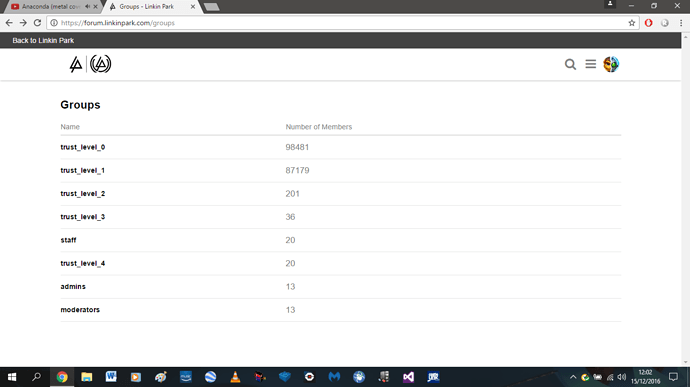690x387 pixels.
Task: Click the volume icon in system tray
Action: 622,377
